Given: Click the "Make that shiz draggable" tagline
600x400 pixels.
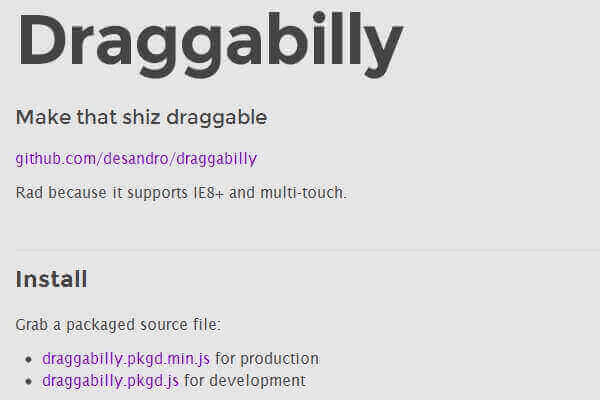Looking at the screenshot, I should 141,117.
